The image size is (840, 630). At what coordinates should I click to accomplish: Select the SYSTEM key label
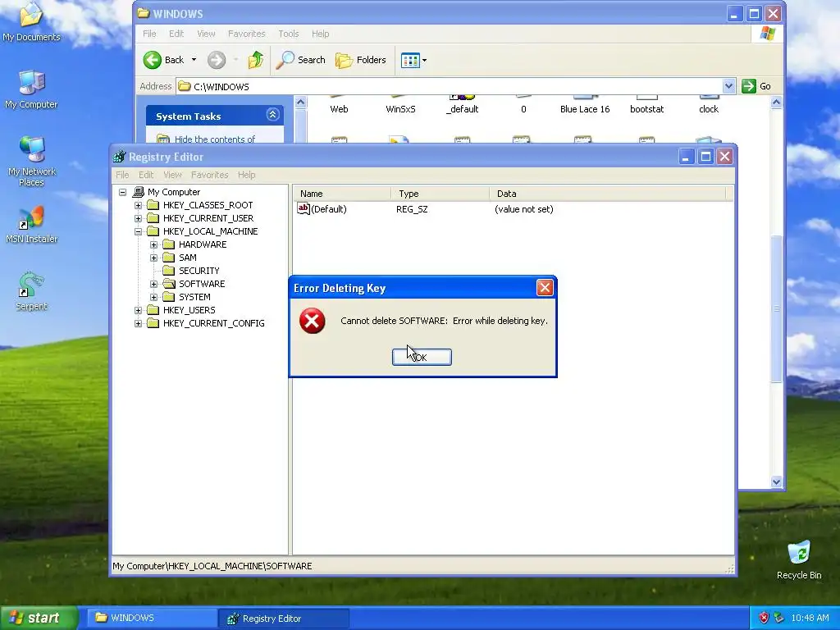[194, 297]
